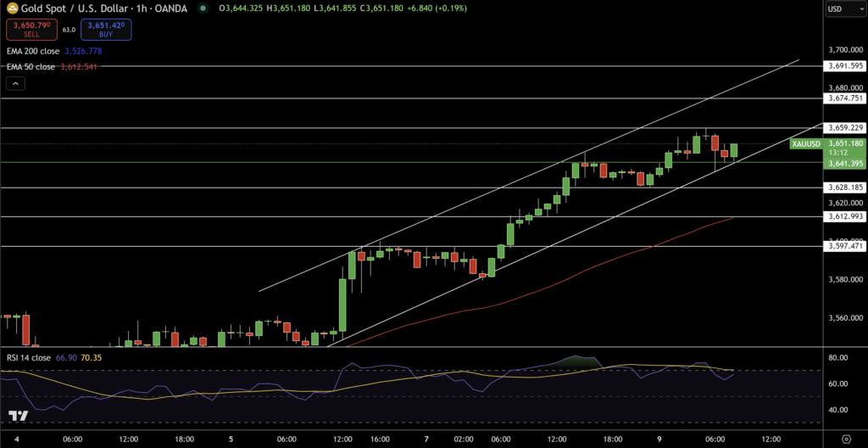Select the RSI 14 close indicator legend

pyautogui.click(x=28, y=358)
